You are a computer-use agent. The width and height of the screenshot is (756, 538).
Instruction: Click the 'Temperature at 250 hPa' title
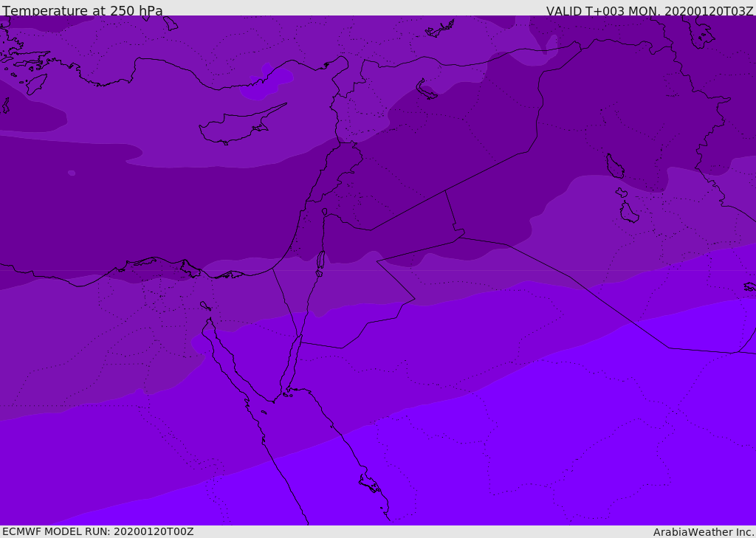click(83, 10)
